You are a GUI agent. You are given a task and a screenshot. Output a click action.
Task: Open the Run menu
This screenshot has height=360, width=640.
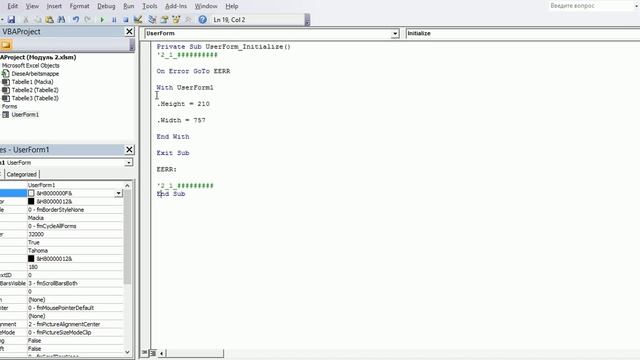pyautogui.click(x=129, y=6)
